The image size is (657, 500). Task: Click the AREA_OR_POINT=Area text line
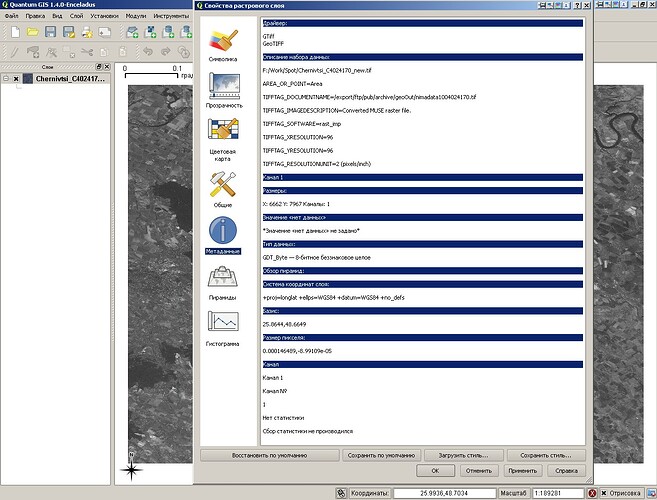point(292,84)
